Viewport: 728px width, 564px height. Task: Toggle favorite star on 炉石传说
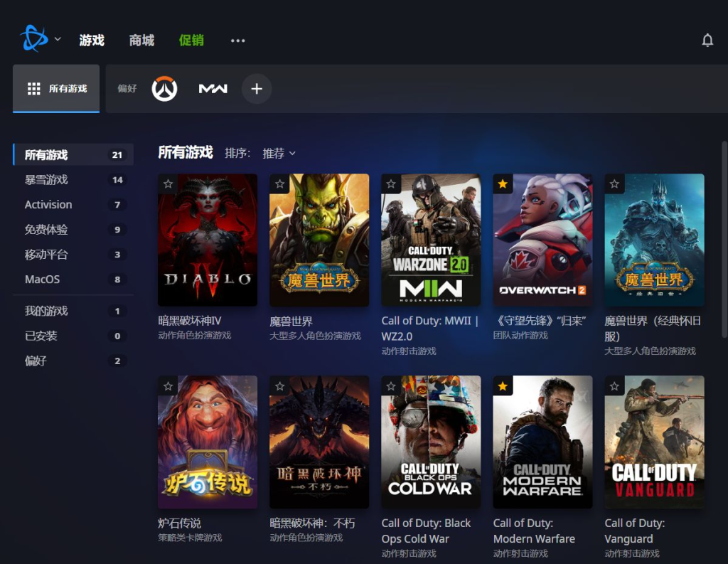pos(168,386)
